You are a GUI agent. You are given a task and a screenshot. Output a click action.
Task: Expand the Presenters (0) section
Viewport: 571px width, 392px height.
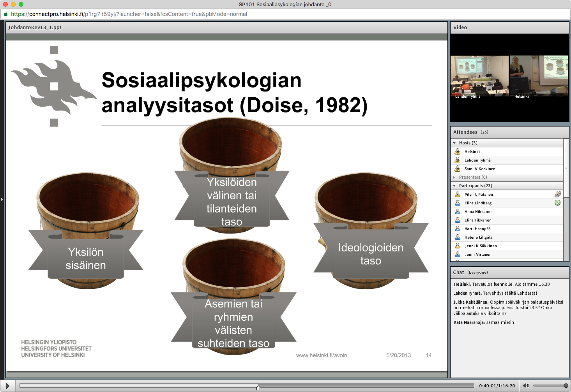click(x=454, y=177)
